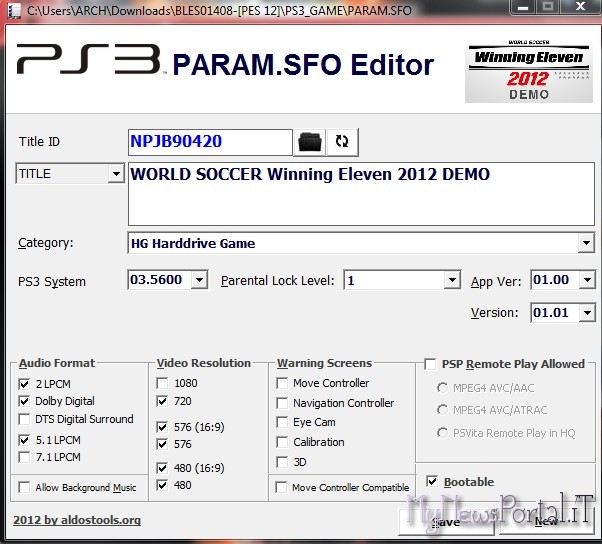The height and width of the screenshot is (544, 602).
Task: Enable Allow Background Music
Action: click(24, 488)
